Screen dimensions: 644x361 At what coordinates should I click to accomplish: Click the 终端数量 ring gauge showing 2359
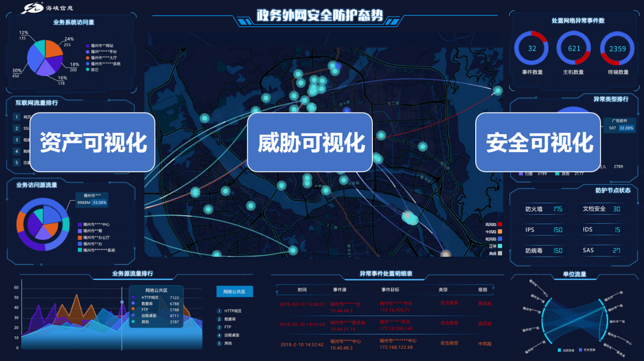pyautogui.click(x=617, y=49)
